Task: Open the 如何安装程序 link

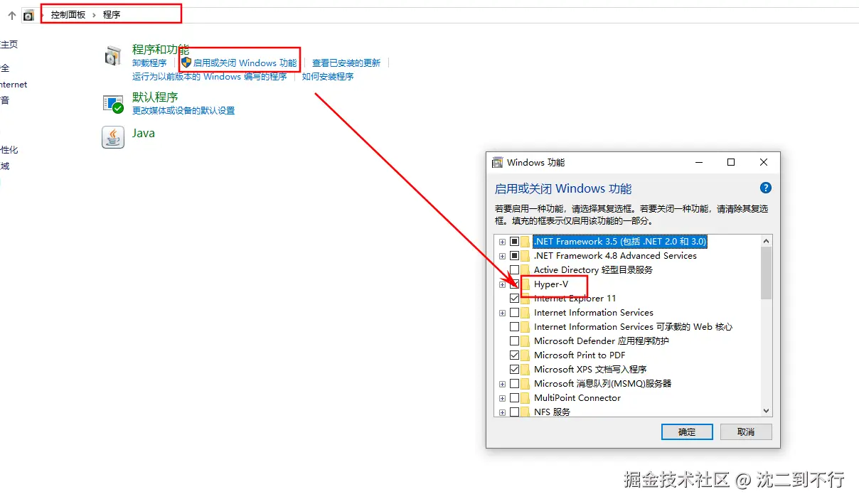Action: pos(328,77)
